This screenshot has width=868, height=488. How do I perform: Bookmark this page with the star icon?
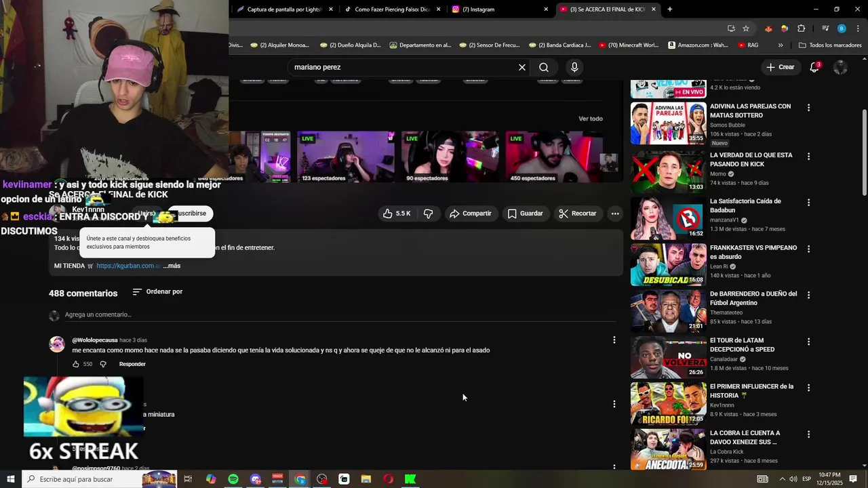pyautogui.click(x=746, y=28)
